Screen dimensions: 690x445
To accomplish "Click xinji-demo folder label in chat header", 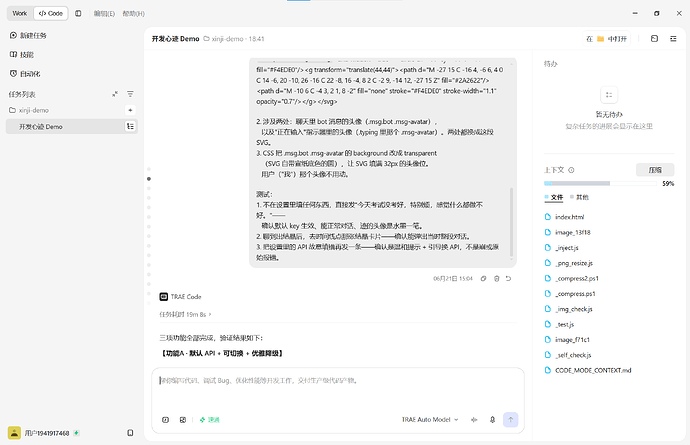I will click(224, 39).
